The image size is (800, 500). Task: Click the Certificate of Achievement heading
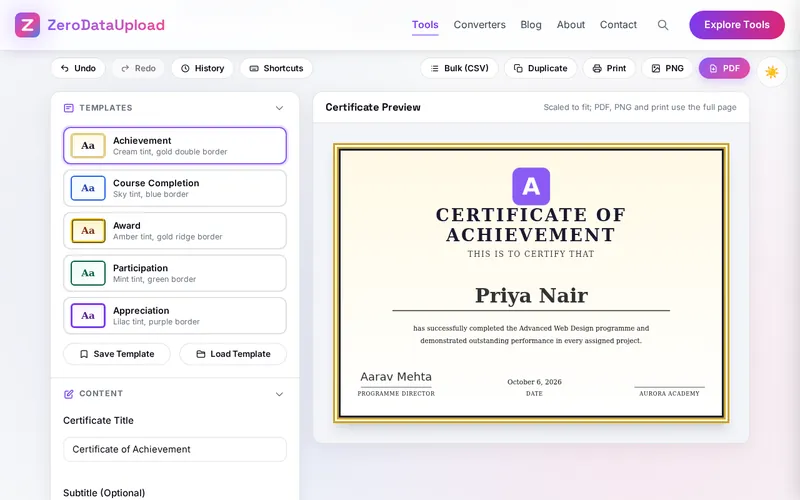coord(531,225)
